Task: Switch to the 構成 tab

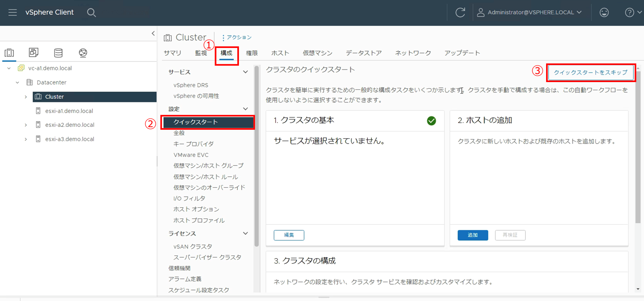Action: coord(226,53)
